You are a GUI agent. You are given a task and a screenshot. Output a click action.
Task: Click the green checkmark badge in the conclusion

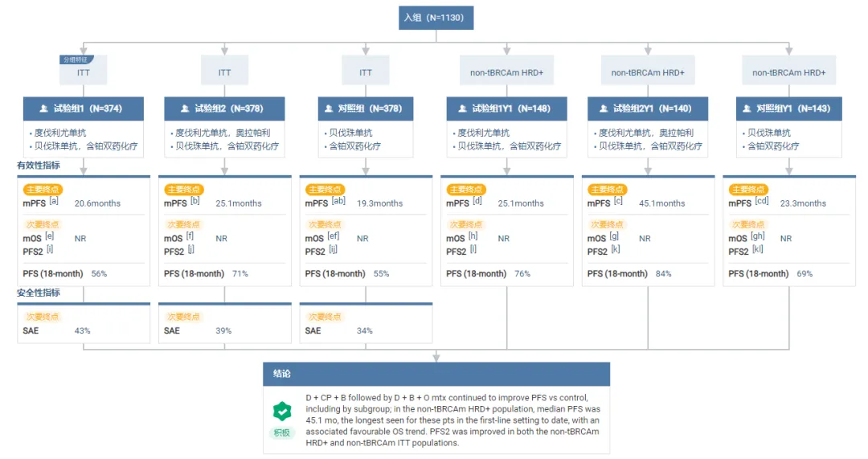pyautogui.click(x=282, y=411)
